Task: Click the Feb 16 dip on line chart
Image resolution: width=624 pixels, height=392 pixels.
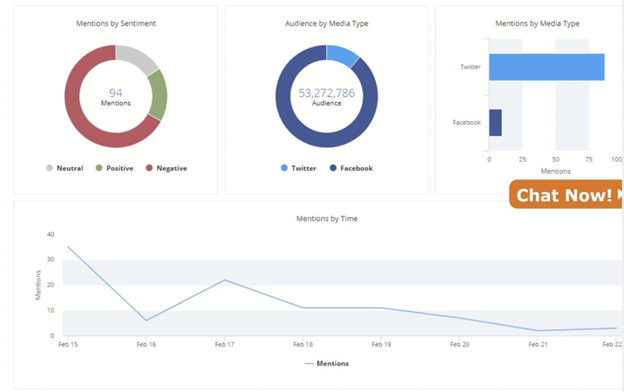Action: 146,320
